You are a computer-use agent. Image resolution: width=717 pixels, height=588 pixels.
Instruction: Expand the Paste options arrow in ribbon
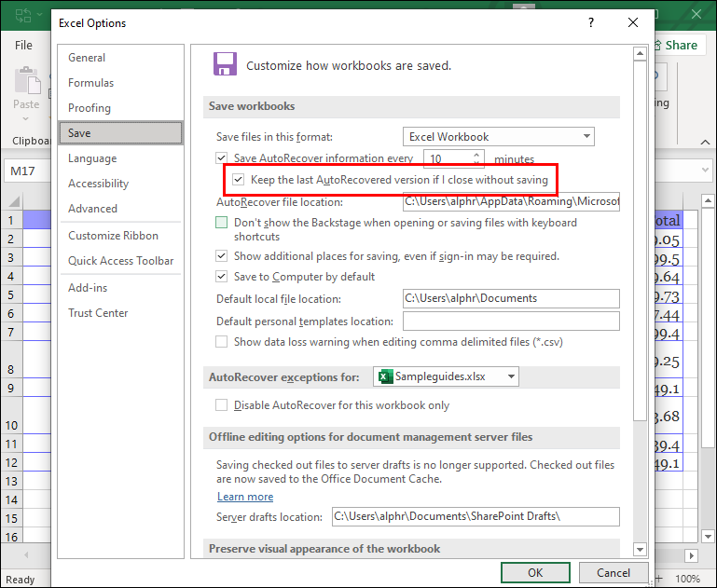point(25,118)
